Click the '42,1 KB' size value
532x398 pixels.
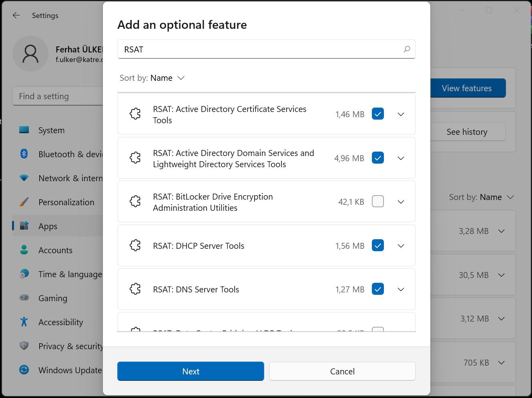click(351, 202)
